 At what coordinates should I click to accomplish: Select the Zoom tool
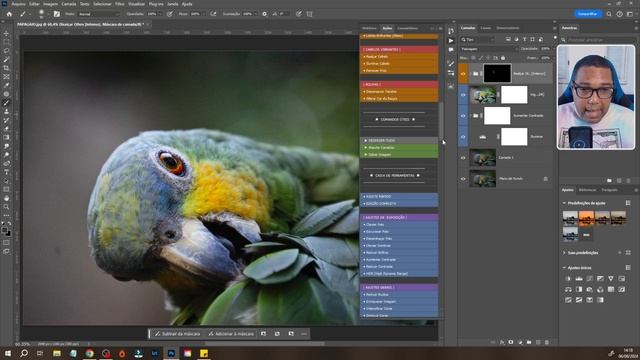[x=6, y=207]
